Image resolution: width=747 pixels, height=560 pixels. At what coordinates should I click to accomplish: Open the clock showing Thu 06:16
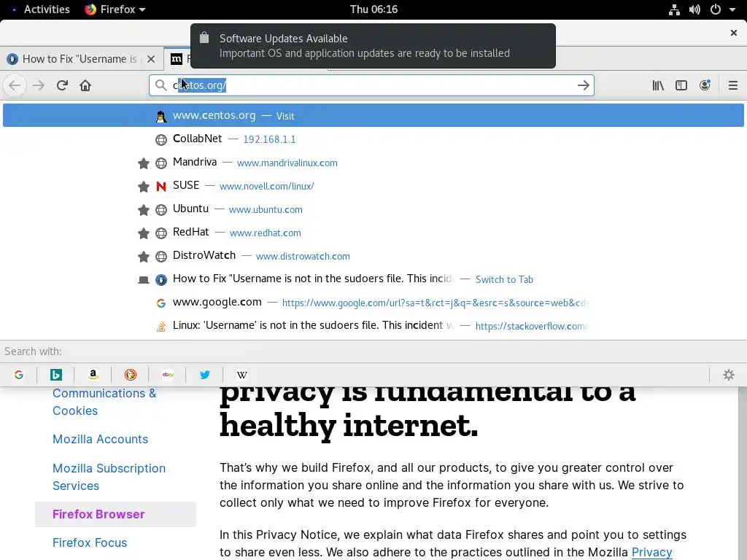pos(373,9)
